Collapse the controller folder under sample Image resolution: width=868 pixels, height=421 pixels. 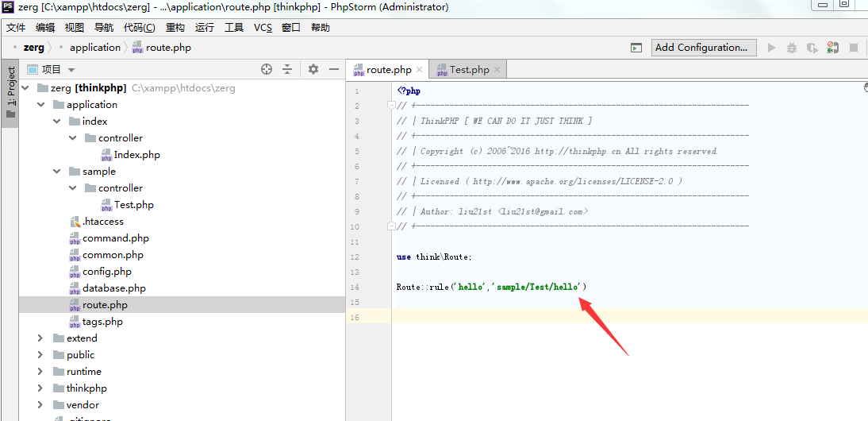72,187
